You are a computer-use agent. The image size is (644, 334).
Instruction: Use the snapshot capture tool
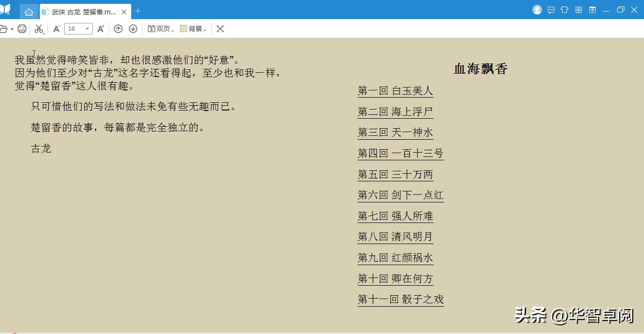point(39,29)
